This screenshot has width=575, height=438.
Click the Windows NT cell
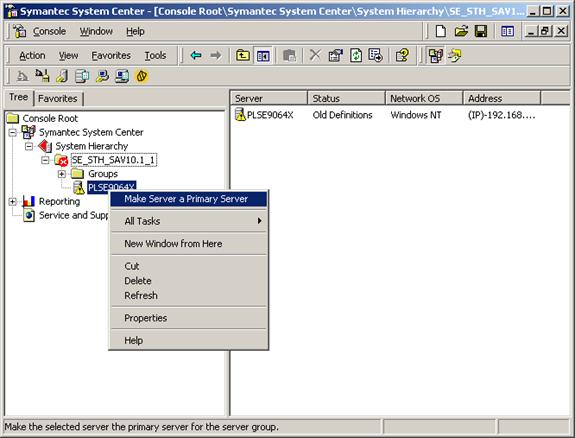pyautogui.click(x=416, y=115)
